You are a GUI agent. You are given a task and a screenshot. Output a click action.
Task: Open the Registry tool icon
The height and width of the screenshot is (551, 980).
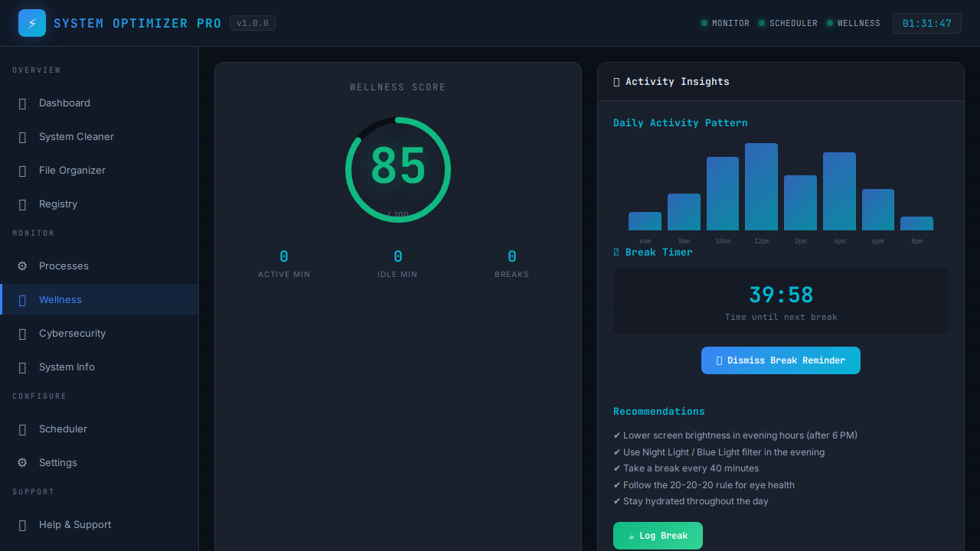[22, 204]
